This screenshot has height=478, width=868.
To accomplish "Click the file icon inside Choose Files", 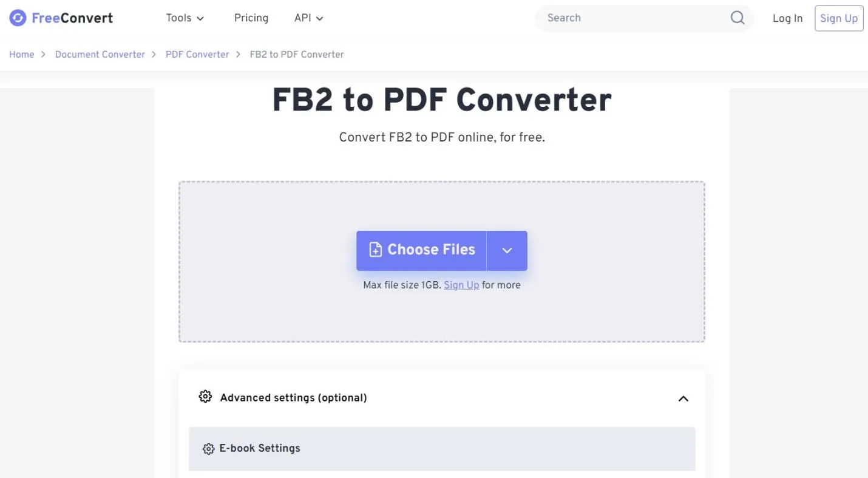I will [375, 250].
